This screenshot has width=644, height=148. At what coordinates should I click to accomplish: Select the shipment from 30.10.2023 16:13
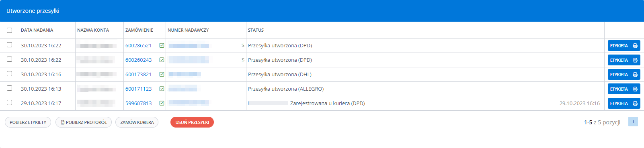[10, 88]
